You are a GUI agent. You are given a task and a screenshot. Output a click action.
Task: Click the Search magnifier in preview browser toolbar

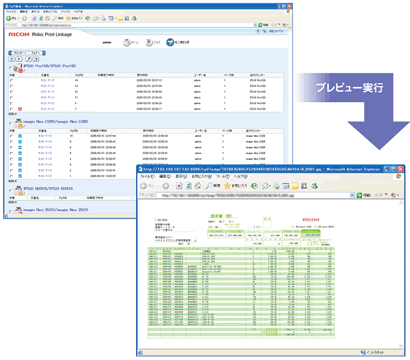pyautogui.click(x=209, y=186)
